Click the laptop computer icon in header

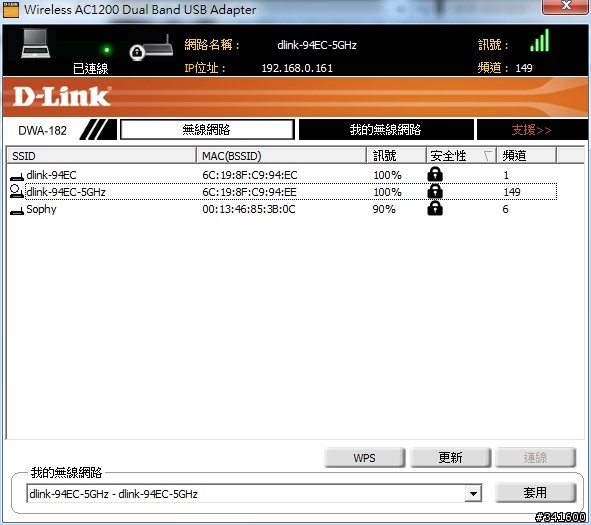pyautogui.click(x=35, y=44)
